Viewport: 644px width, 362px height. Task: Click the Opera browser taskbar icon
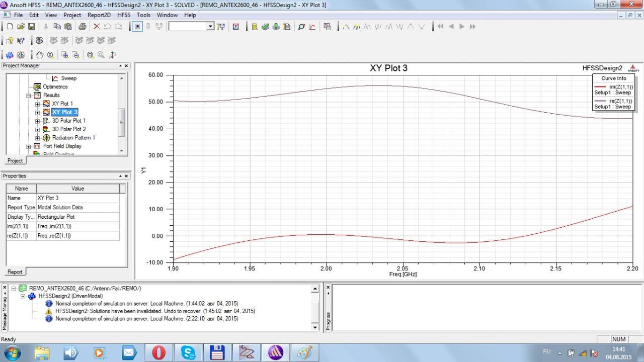(158, 352)
